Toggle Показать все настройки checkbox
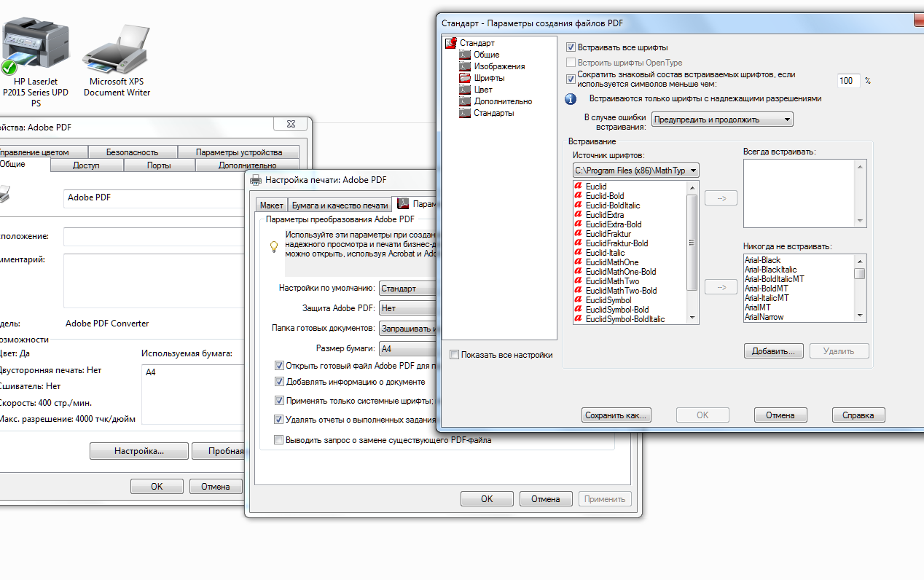 coord(455,355)
